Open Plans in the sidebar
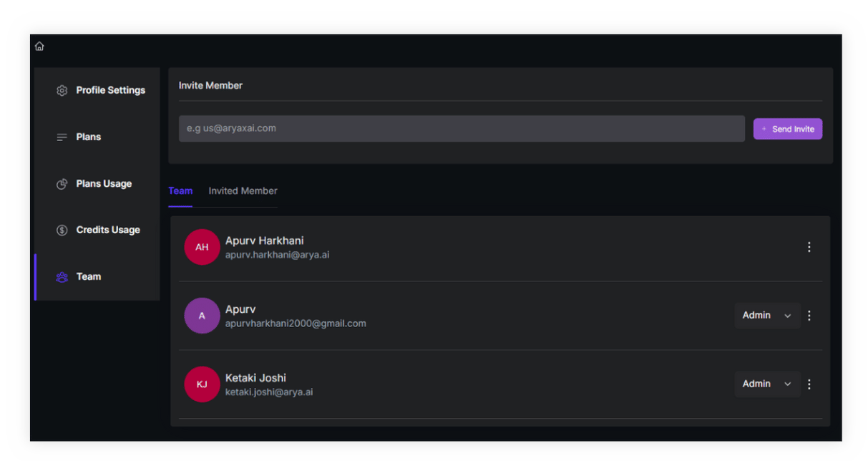Image resolution: width=868 pixels, height=461 pixels. [x=97, y=137]
